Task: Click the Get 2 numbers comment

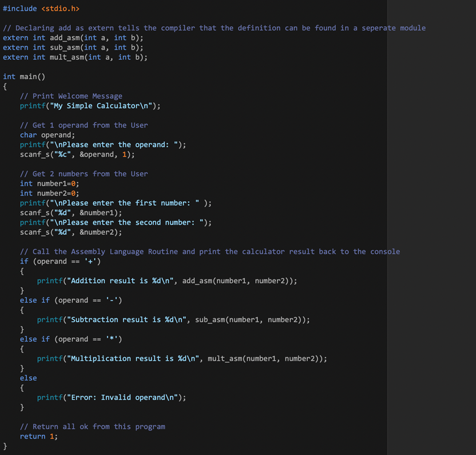Action: point(84,174)
